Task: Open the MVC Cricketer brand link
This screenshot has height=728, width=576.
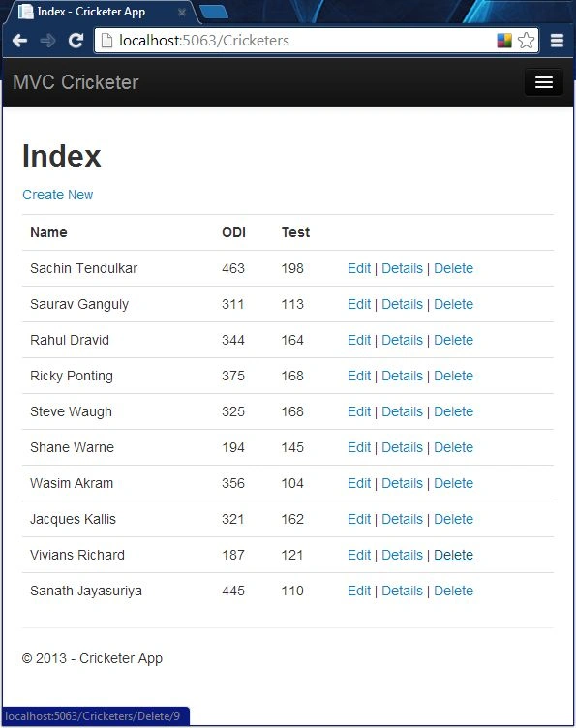Action: click(x=76, y=82)
